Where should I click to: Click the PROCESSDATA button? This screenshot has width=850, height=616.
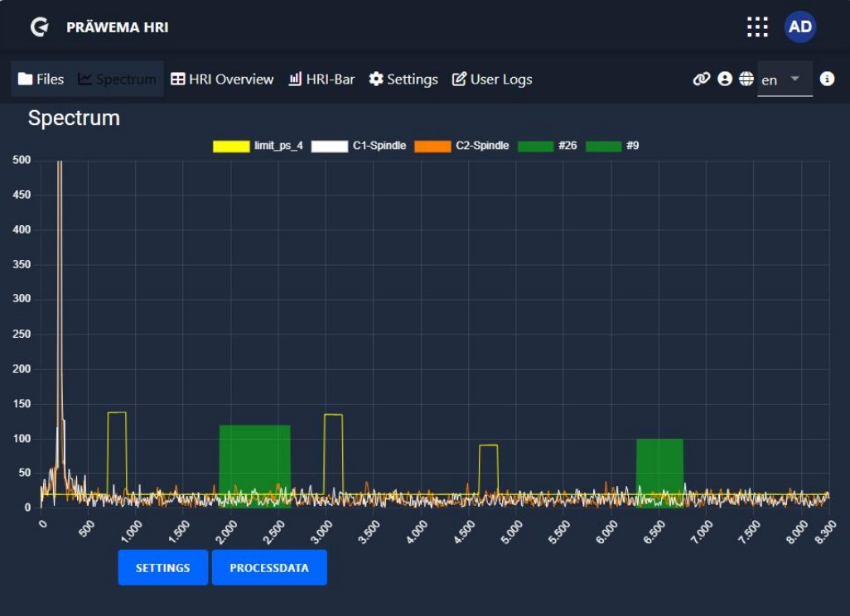point(269,568)
